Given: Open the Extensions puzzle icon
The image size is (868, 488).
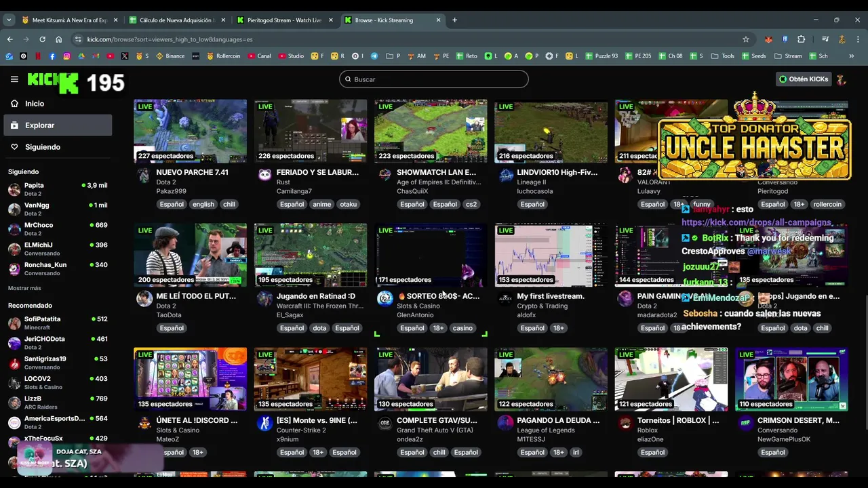Looking at the screenshot, I should (x=801, y=39).
